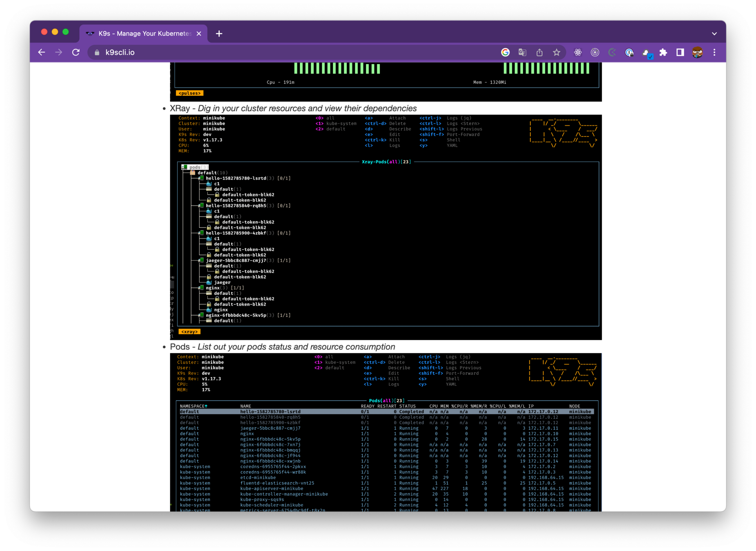Go back using the browser back arrow
Screen dimensions: 756x551
tap(42, 52)
